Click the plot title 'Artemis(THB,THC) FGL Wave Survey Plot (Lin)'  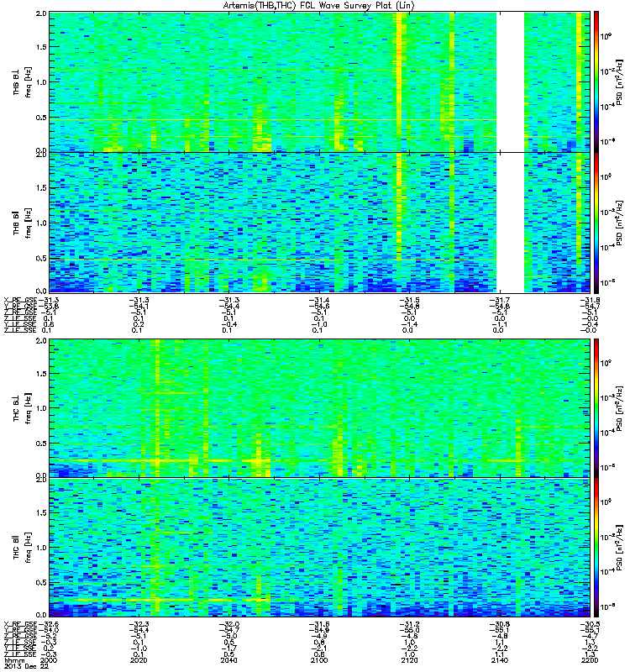[x=318, y=6]
